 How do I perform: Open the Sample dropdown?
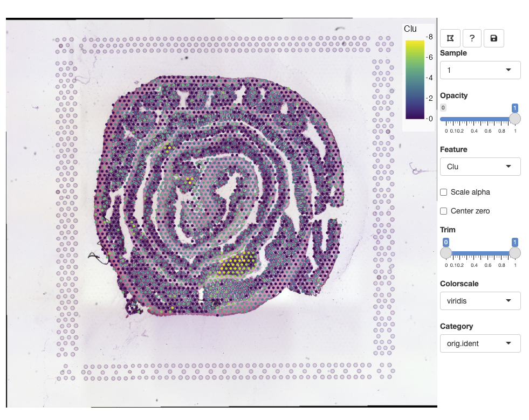pyautogui.click(x=480, y=70)
